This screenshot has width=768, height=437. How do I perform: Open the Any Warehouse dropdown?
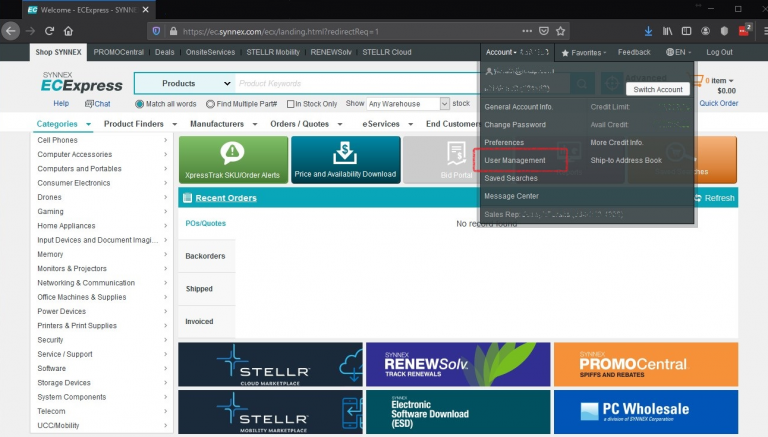(408, 104)
